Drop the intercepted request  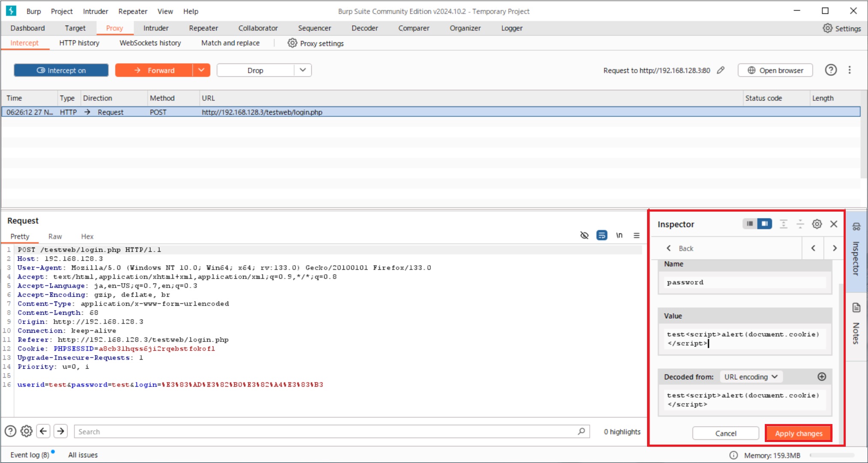pyautogui.click(x=255, y=70)
